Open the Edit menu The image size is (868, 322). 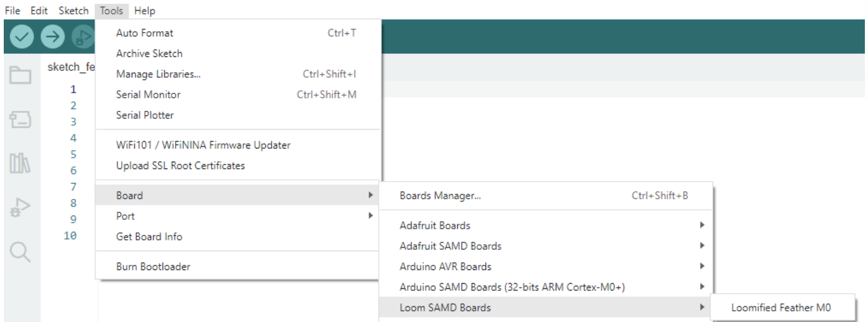[39, 11]
